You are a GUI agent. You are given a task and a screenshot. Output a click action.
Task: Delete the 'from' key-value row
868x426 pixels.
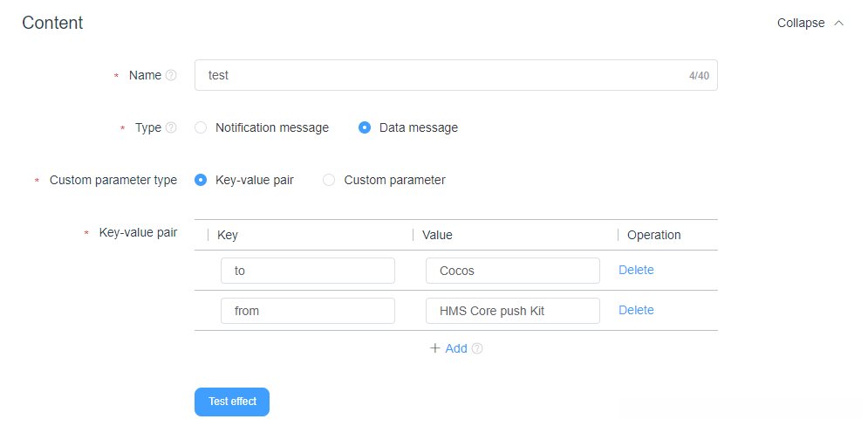[636, 311]
